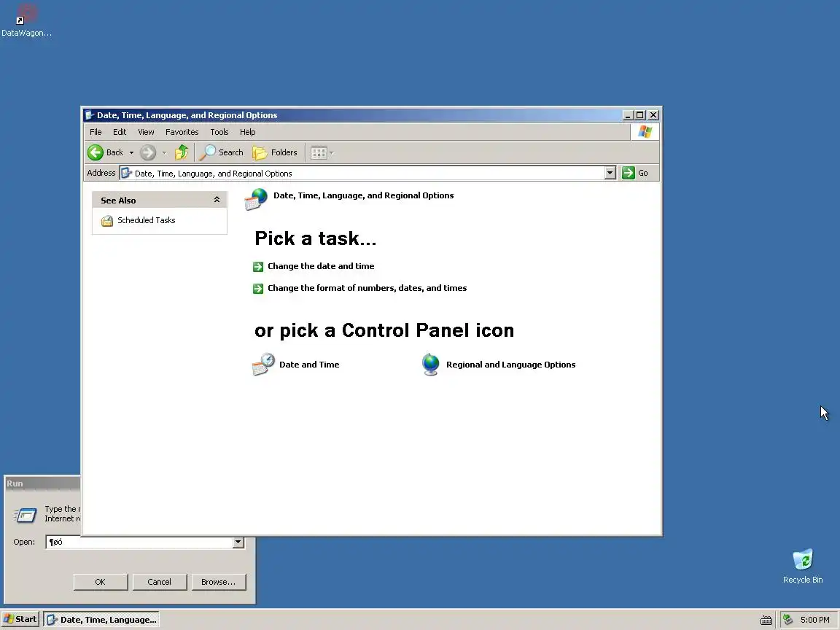
Task: Click the keyboard icon in the system tray
Action: (x=766, y=621)
